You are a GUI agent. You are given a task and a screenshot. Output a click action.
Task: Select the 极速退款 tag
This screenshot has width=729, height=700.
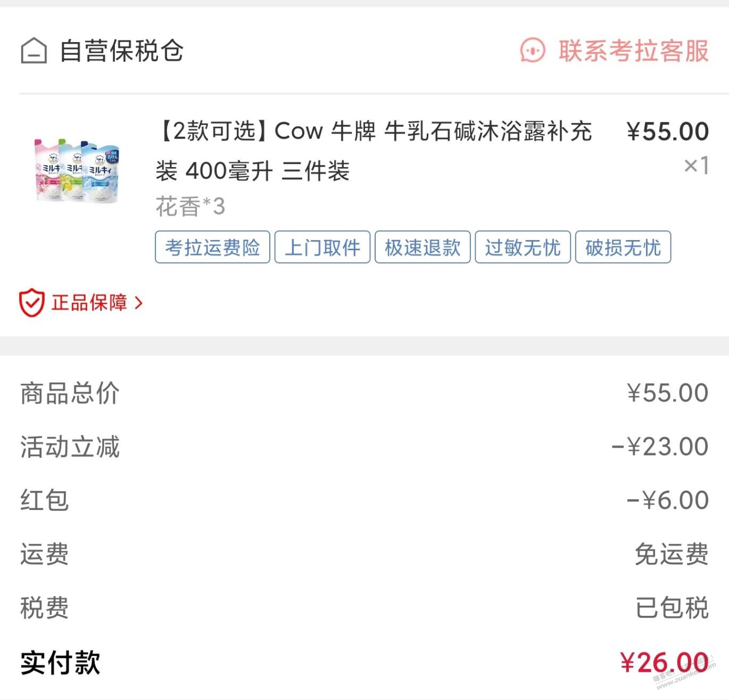point(423,247)
